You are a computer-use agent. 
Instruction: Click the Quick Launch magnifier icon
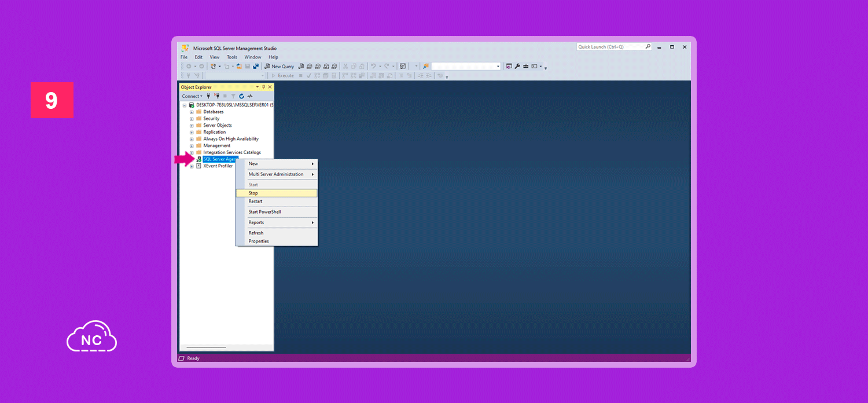[648, 47]
